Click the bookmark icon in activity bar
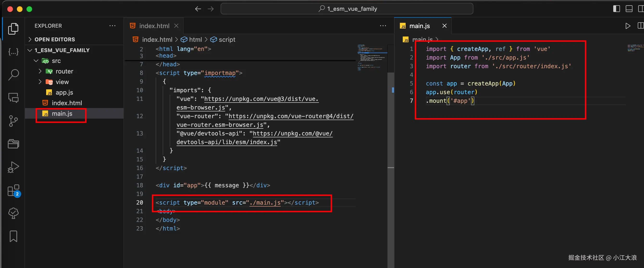The image size is (644, 268). (x=13, y=236)
